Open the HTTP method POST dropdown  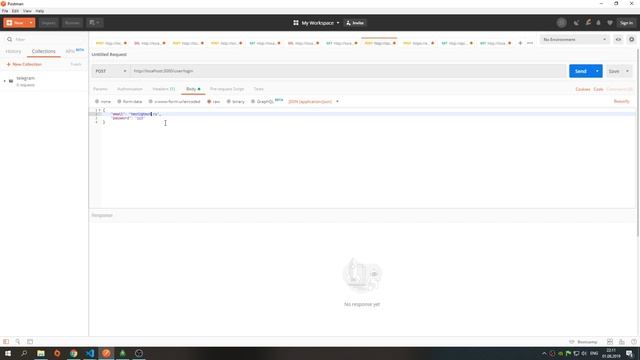[111, 71]
